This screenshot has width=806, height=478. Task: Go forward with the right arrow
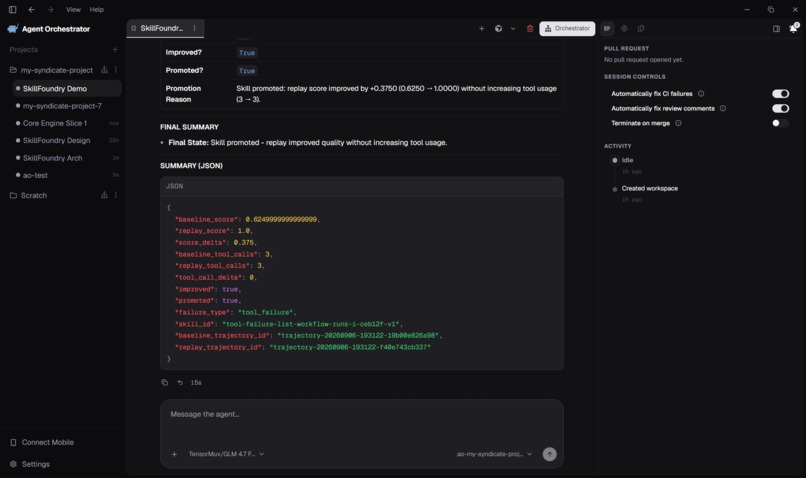coord(50,9)
